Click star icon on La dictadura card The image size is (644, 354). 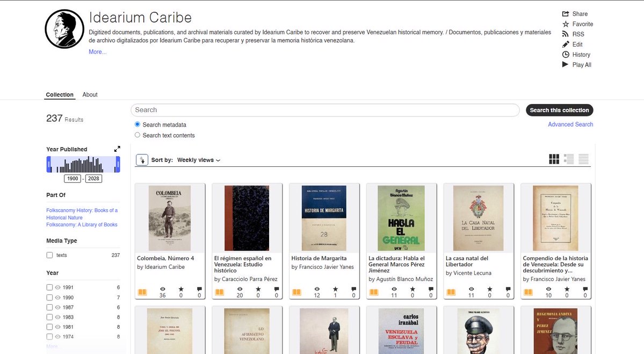click(413, 289)
